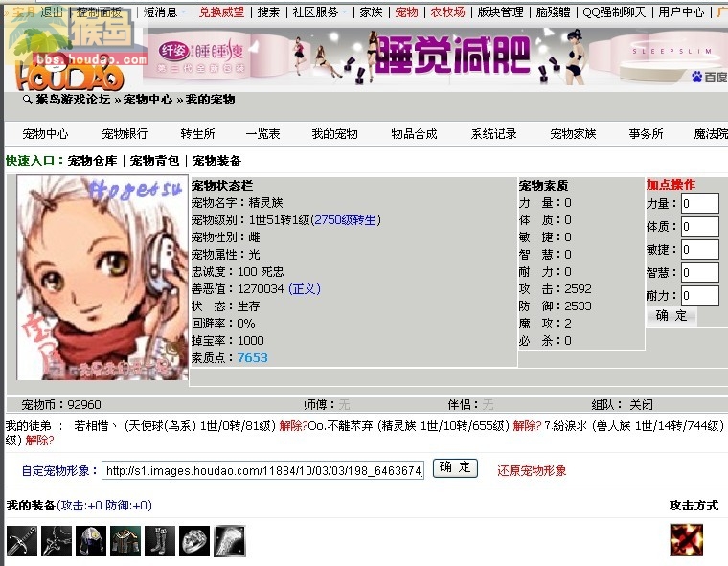Click 确定 below the stat point fields

tap(671, 316)
